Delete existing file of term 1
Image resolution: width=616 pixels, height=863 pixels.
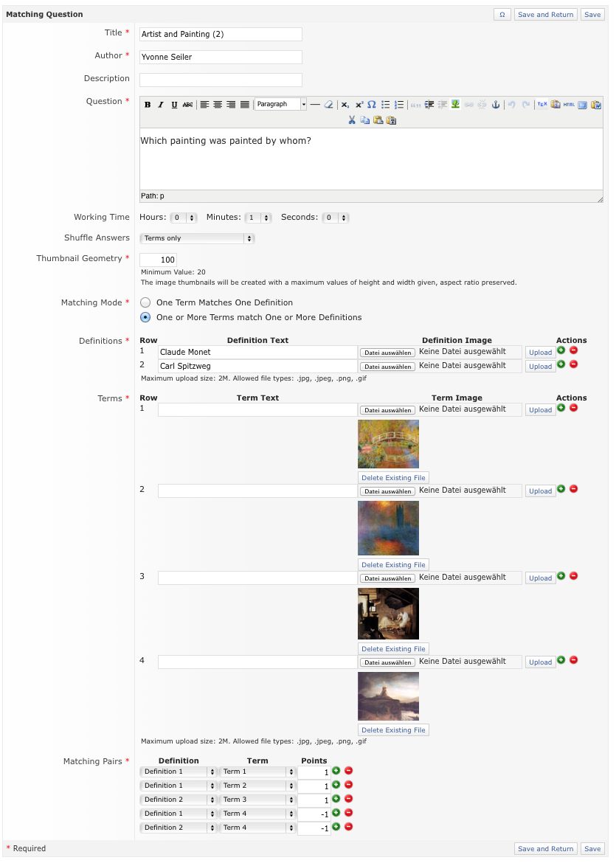coord(393,478)
